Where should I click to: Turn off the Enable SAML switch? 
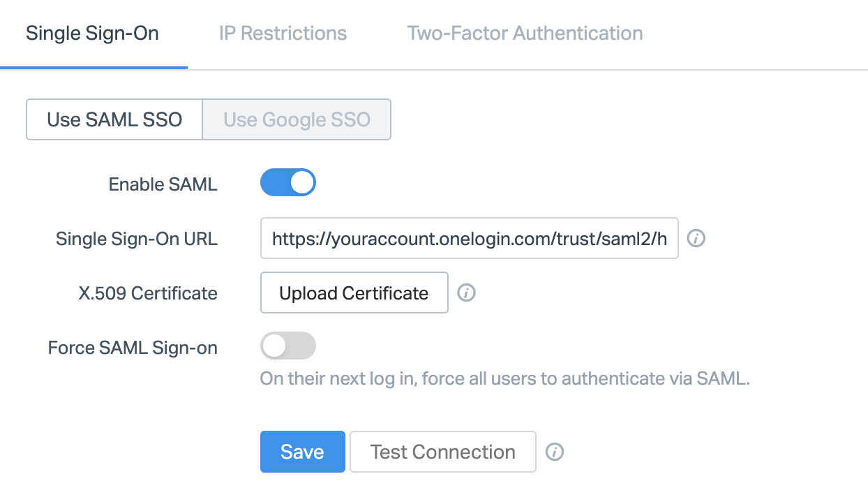tap(288, 184)
